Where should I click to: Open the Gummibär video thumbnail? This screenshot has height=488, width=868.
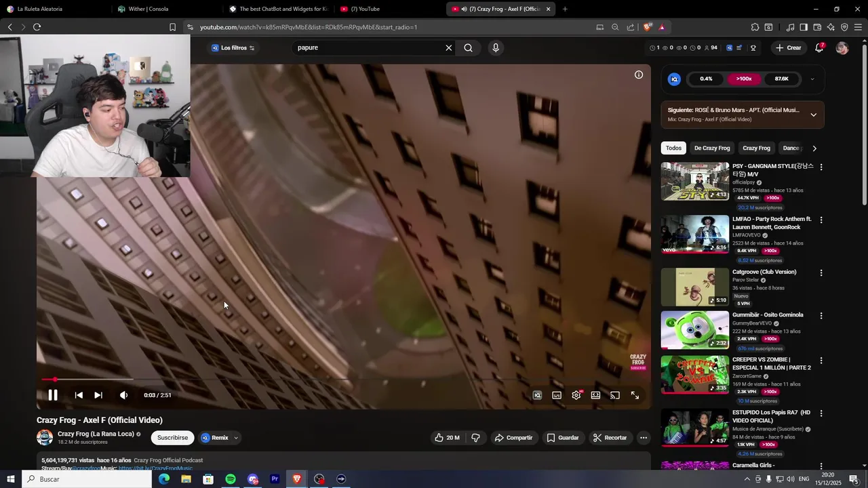(x=695, y=330)
